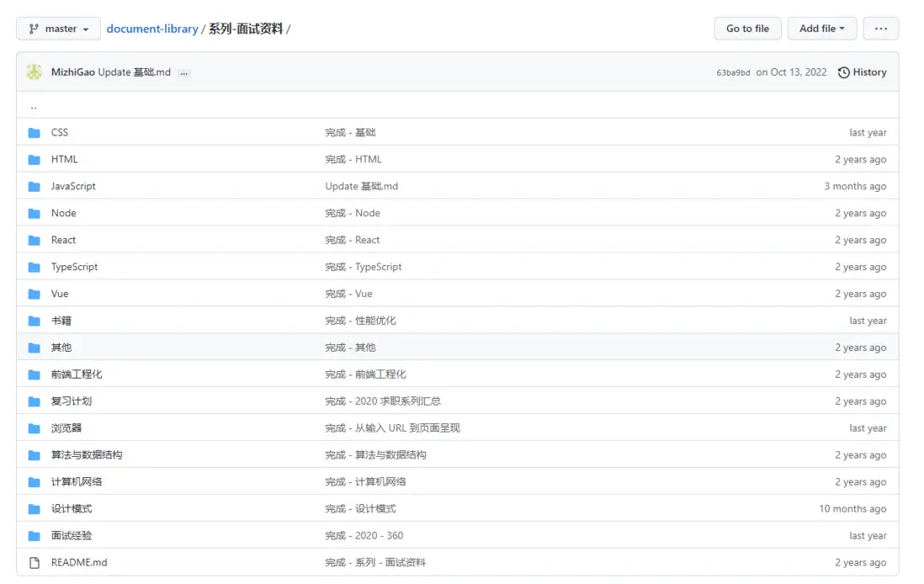The height and width of the screenshot is (584, 924).
Task: Open commit 完成 - 2020 求职系列汇总
Action: pyautogui.click(x=383, y=401)
